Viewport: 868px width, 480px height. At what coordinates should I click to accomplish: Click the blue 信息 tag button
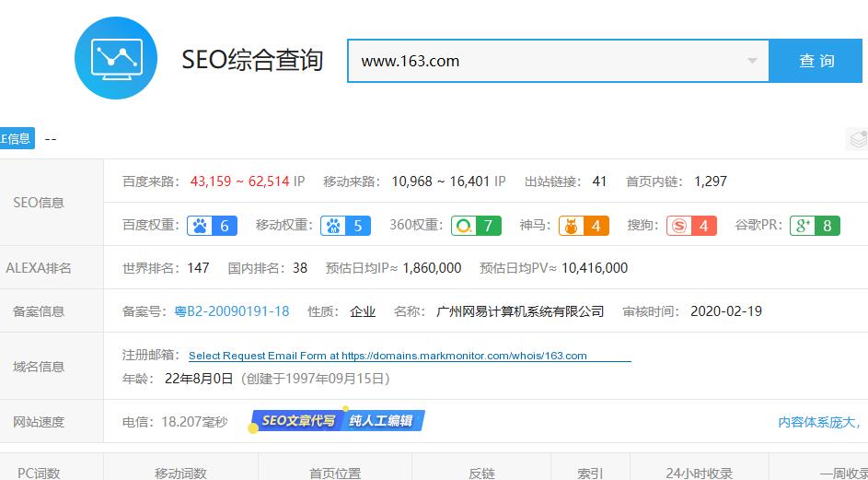coord(17,138)
